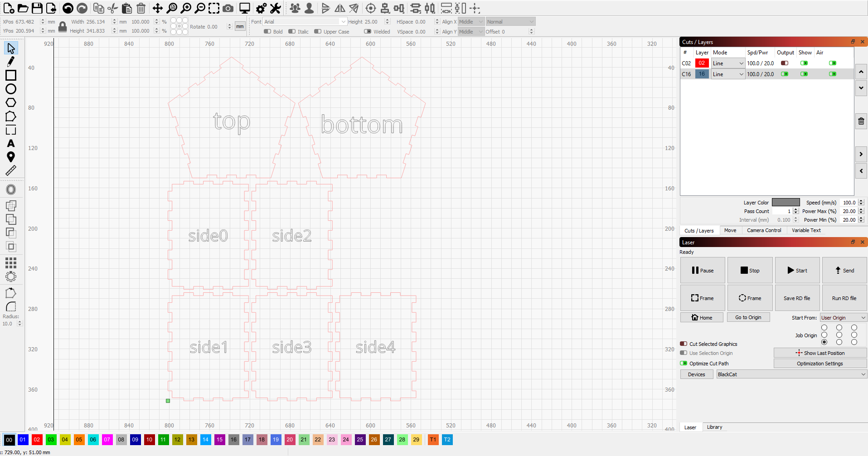
Task: Toggle Air assist for layer C02
Action: [833, 63]
